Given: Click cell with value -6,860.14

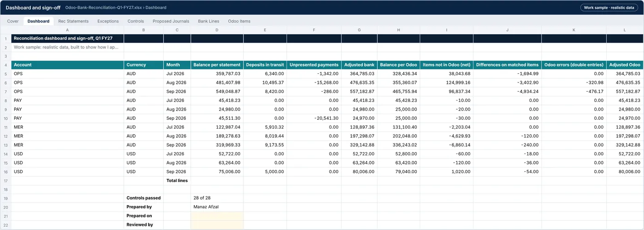Looking at the screenshot, I should (447, 145).
